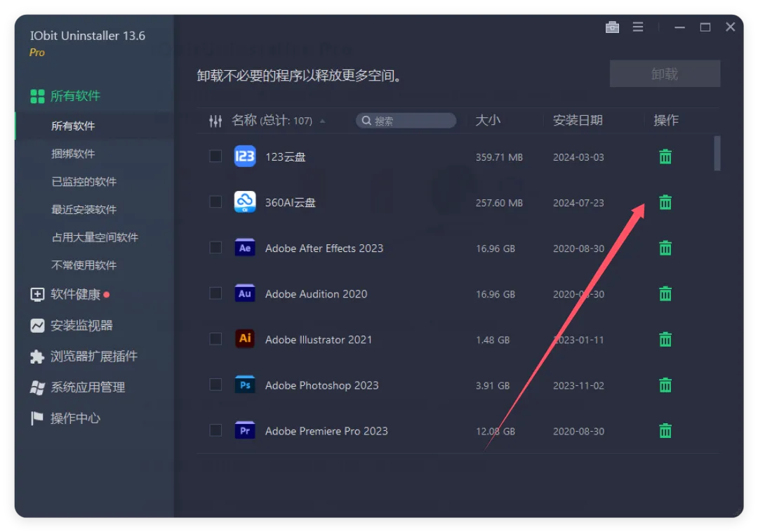
Task: Click the After Effects Ae icon
Action: 245,248
